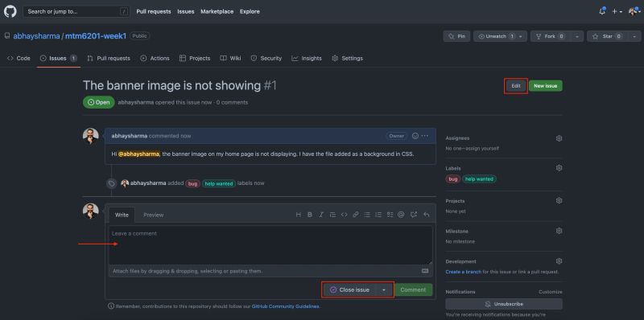Go to Pull requests in top navigation
644x320 pixels.
tap(154, 12)
